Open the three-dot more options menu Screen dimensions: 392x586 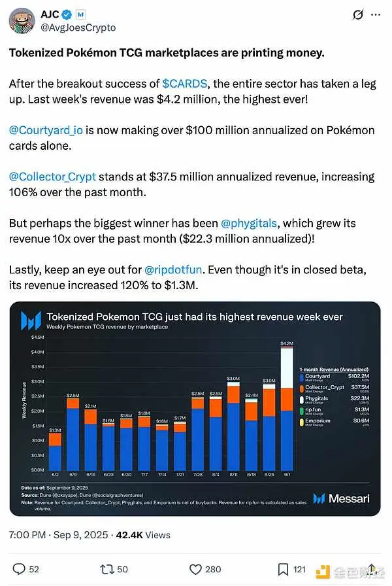coord(376,14)
